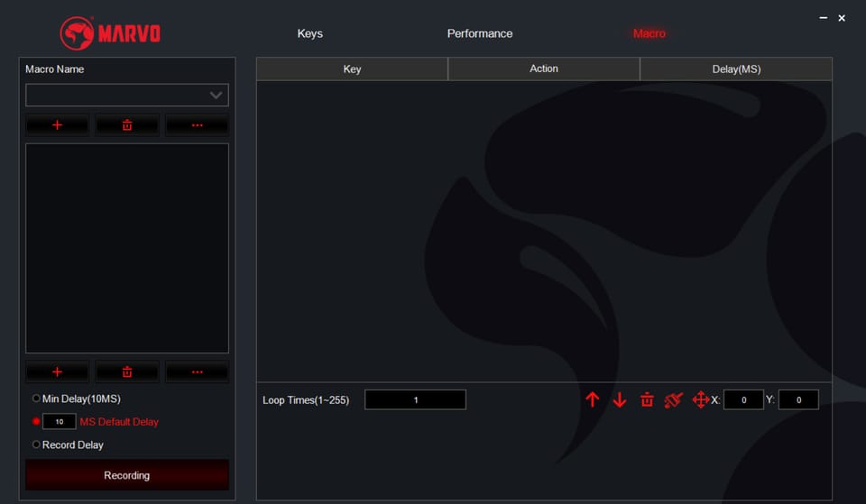
Task: Click the trash icon above the delay options
Action: pyautogui.click(x=127, y=371)
